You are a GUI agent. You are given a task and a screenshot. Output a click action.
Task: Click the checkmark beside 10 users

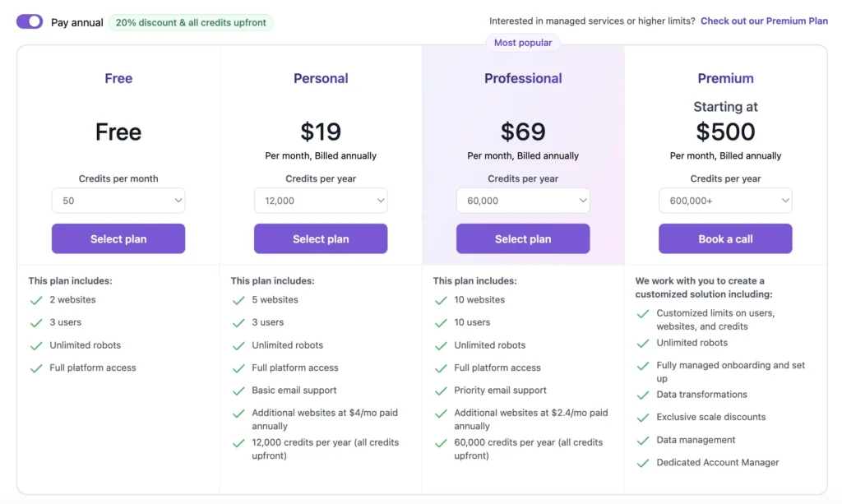[441, 323]
